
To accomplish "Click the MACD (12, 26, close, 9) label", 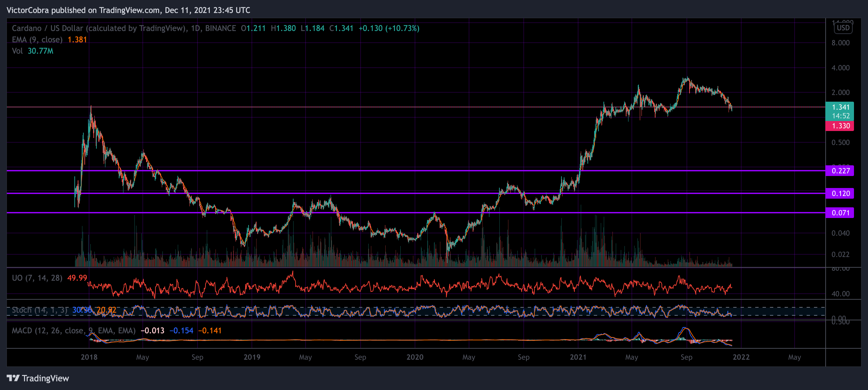I will tap(73, 330).
